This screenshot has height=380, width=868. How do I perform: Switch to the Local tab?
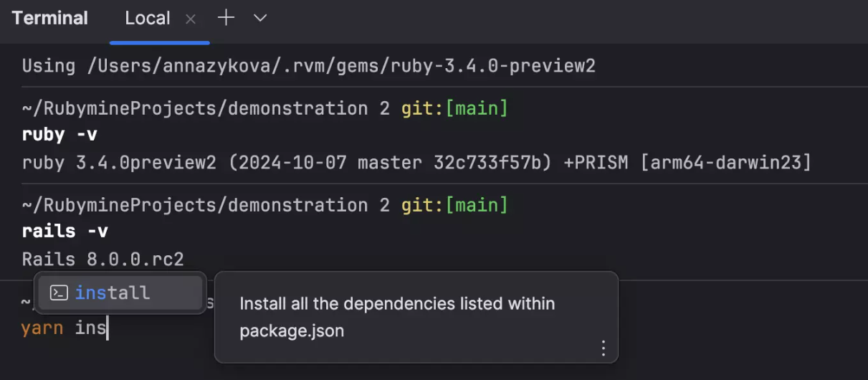click(147, 19)
